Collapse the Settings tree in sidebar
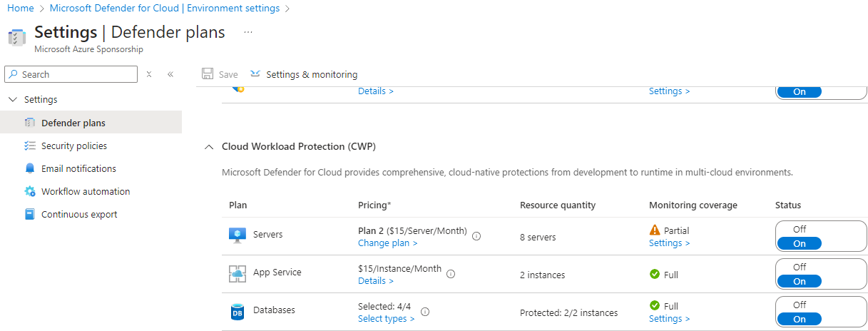 (x=13, y=100)
